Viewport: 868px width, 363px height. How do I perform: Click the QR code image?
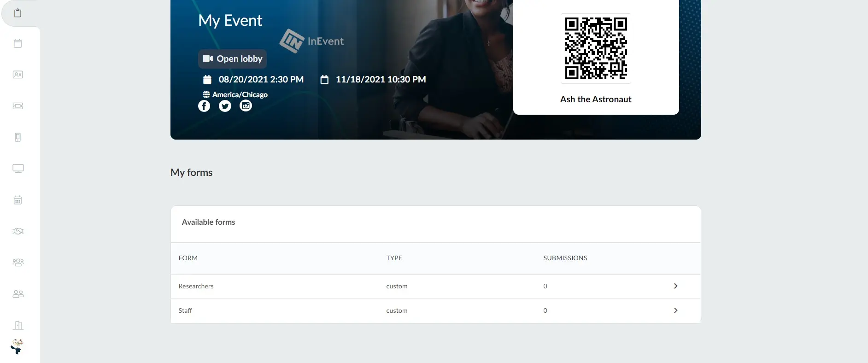[x=596, y=48]
